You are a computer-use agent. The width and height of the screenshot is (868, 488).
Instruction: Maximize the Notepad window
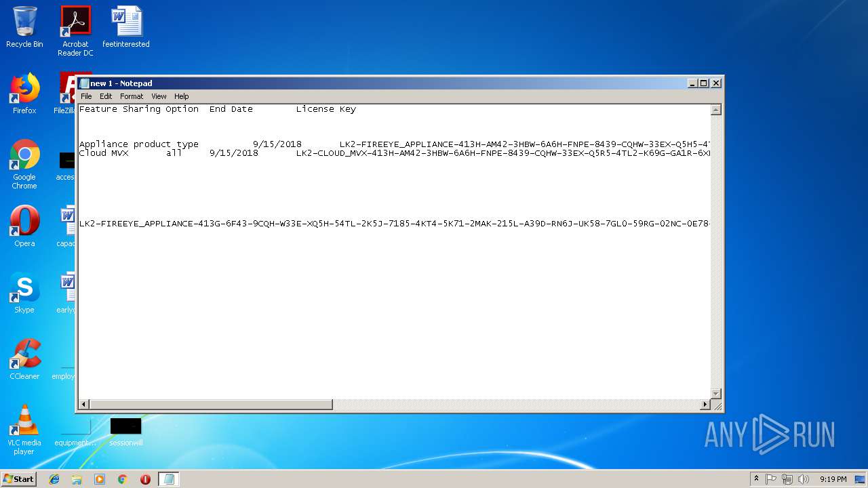click(704, 83)
